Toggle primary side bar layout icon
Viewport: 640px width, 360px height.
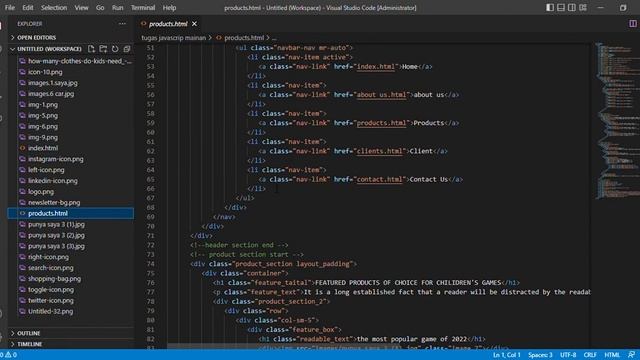pyautogui.click(x=550, y=7)
